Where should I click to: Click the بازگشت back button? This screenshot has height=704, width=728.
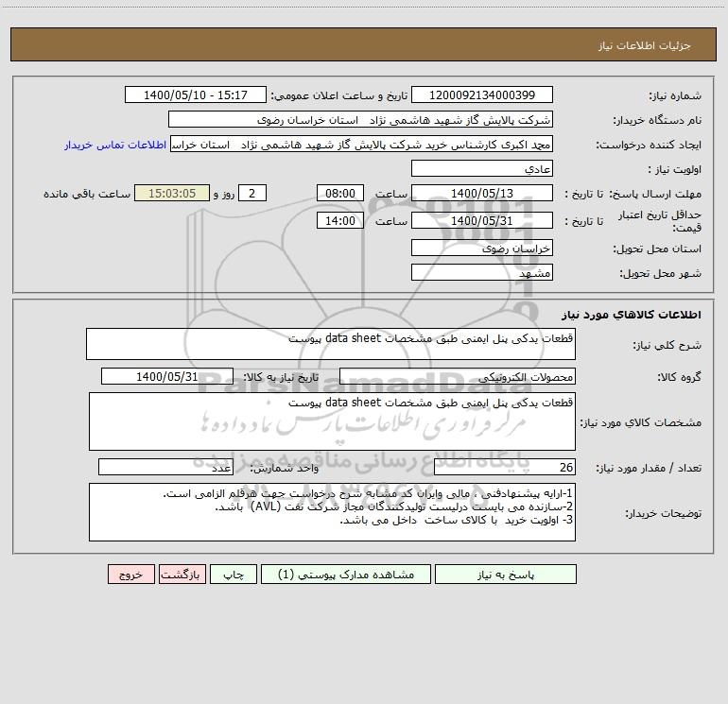(182, 575)
